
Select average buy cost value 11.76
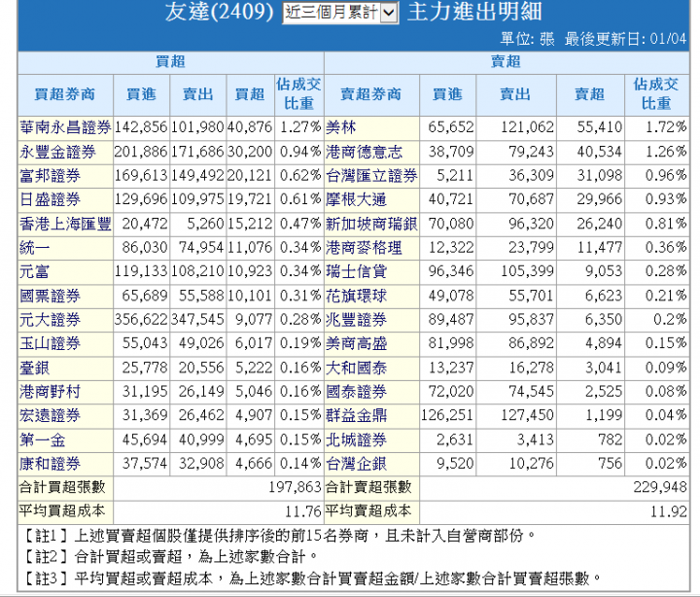pos(303,511)
